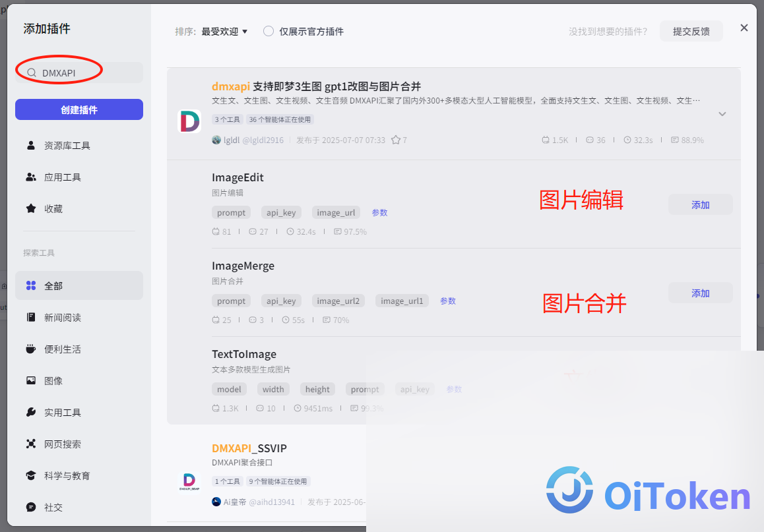Select the 网页搜索 category

point(79,444)
